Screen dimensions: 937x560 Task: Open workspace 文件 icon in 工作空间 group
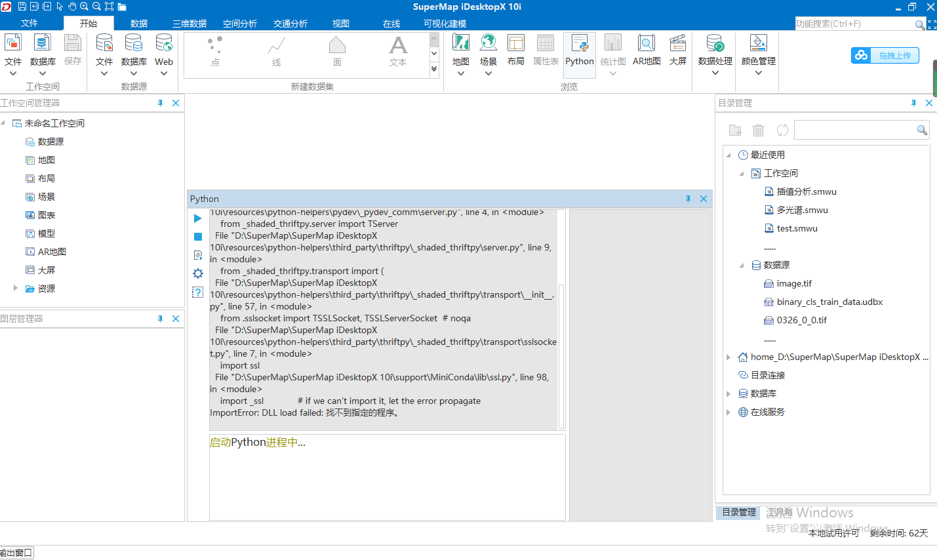pyautogui.click(x=13, y=43)
